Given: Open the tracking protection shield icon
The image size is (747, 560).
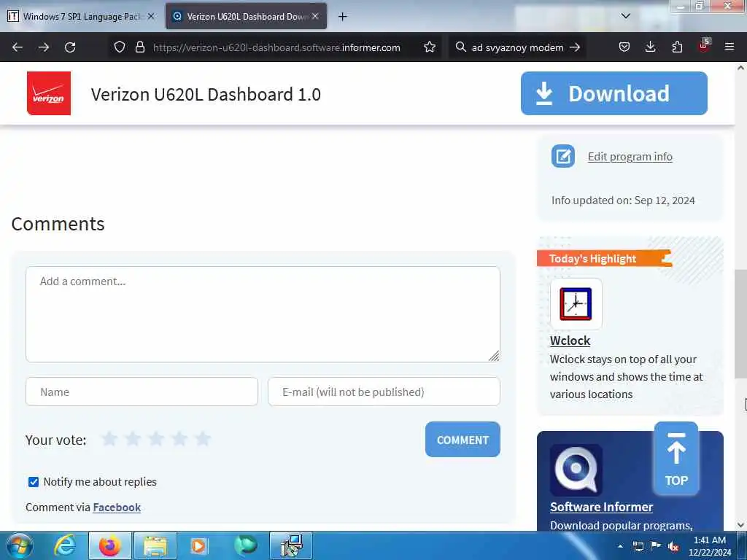Looking at the screenshot, I should tap(120, 47).
